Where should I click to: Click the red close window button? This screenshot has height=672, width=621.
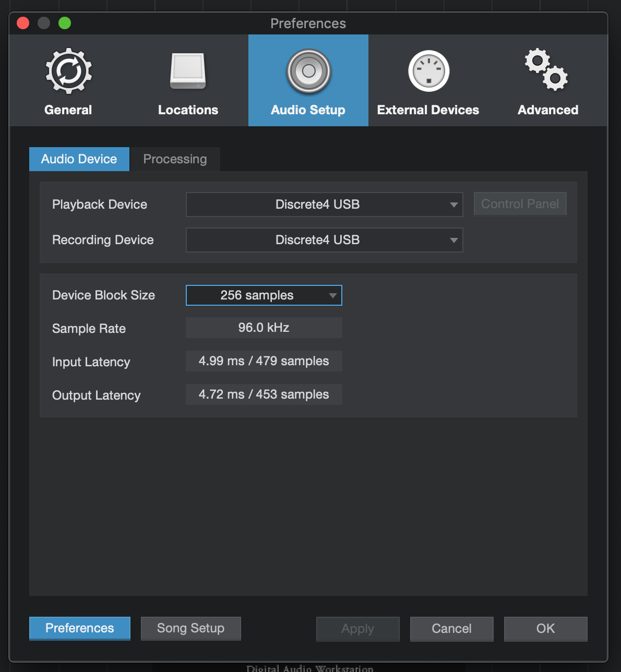[23, 23]
